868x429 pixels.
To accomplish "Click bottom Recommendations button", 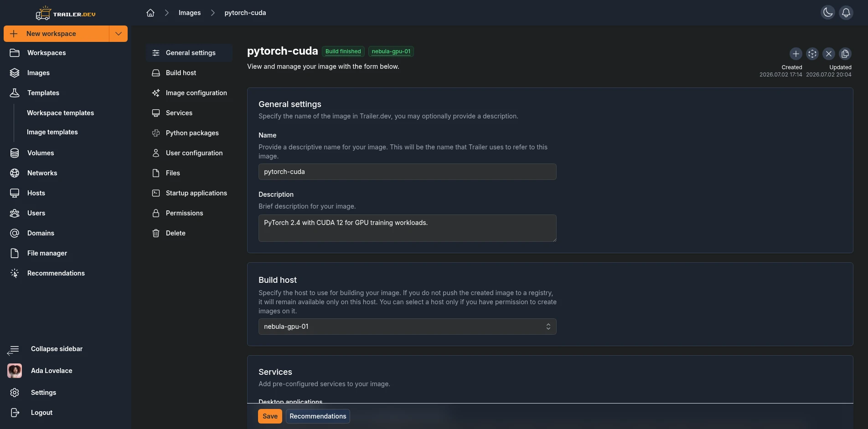I will tap(318, 416).
